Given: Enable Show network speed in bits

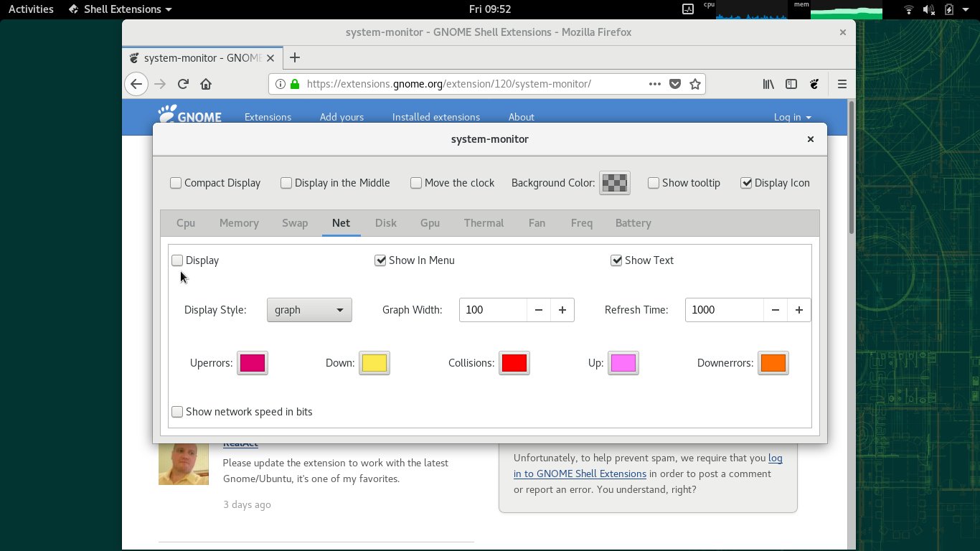Looking at the screenshot, I should [x=177, y=412].
